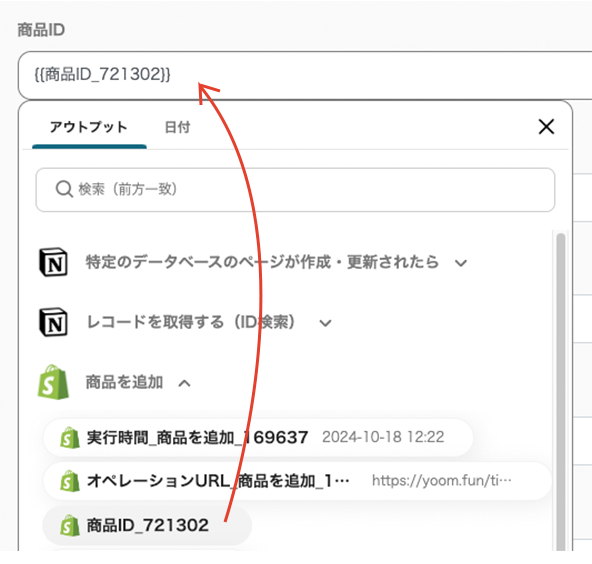Click the output list vertical scrollbar

click(561, 391)
